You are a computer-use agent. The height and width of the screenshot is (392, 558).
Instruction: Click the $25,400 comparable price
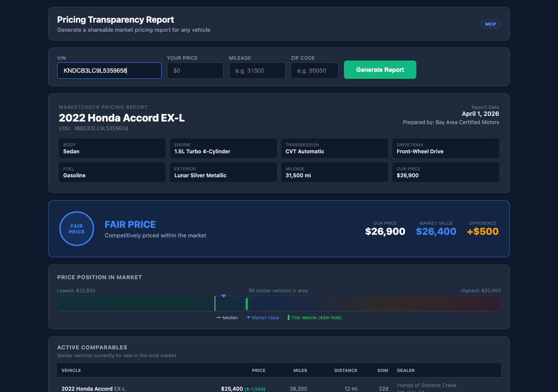click(232, 389)
